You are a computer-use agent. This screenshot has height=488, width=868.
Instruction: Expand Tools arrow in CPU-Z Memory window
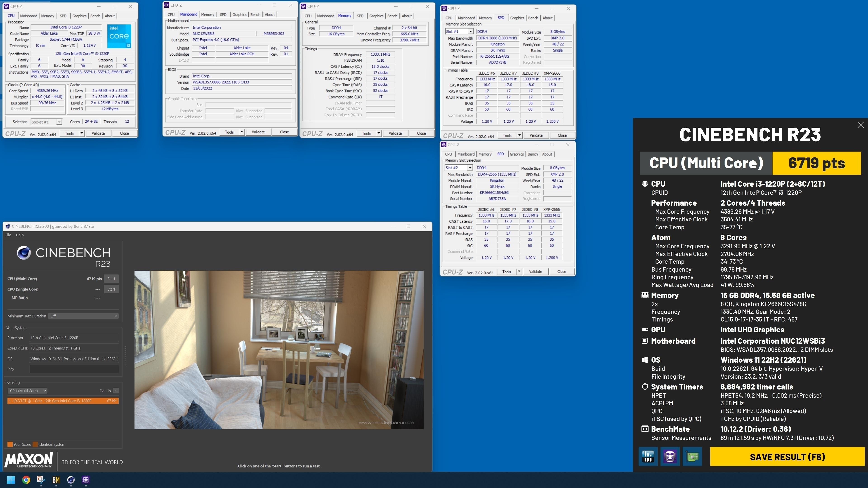pos(378,133)
